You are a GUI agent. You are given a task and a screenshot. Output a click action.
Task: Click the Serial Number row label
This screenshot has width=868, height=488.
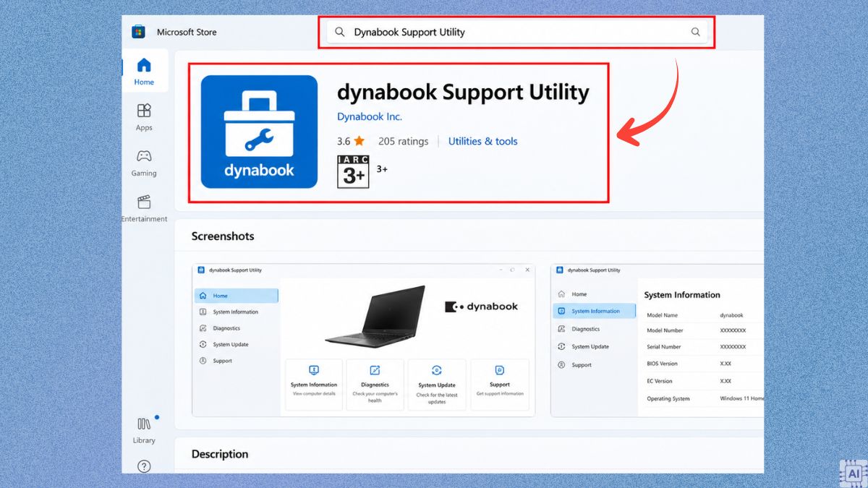pos(664,347)
